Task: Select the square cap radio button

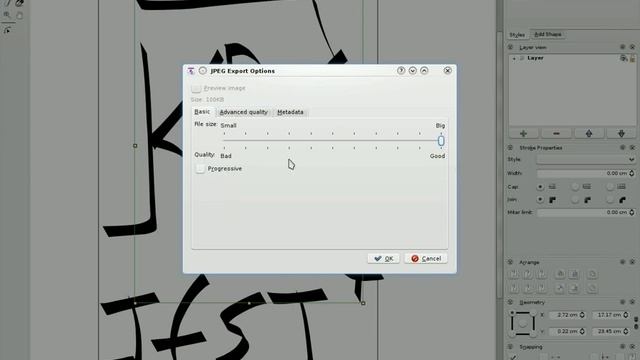Action: click(610, 187)
